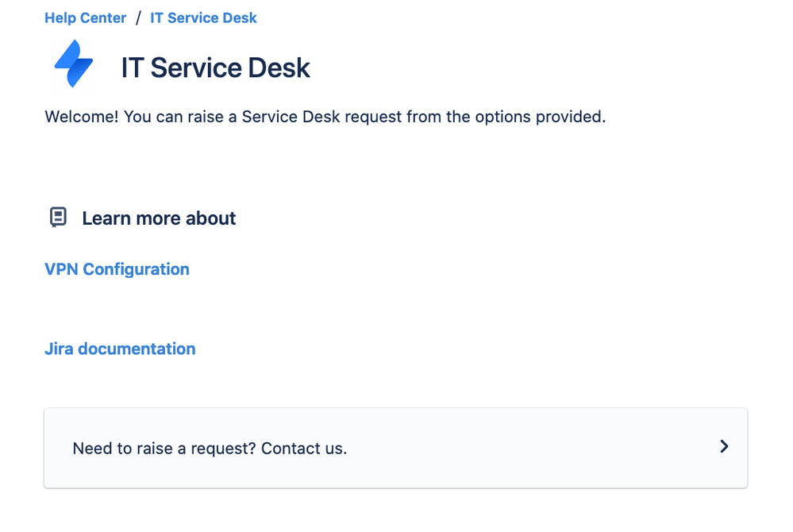
Task: Open the VPN Configuration article link
Action: (117, 269)
